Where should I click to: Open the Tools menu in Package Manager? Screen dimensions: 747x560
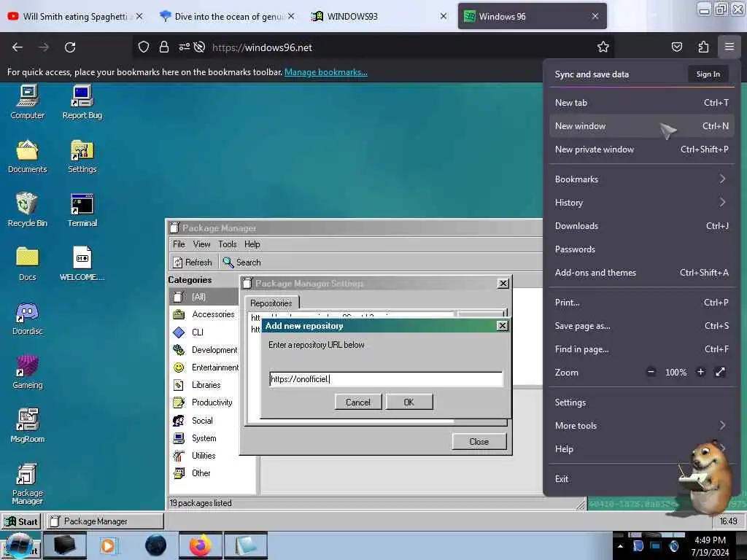click(228, 244)
